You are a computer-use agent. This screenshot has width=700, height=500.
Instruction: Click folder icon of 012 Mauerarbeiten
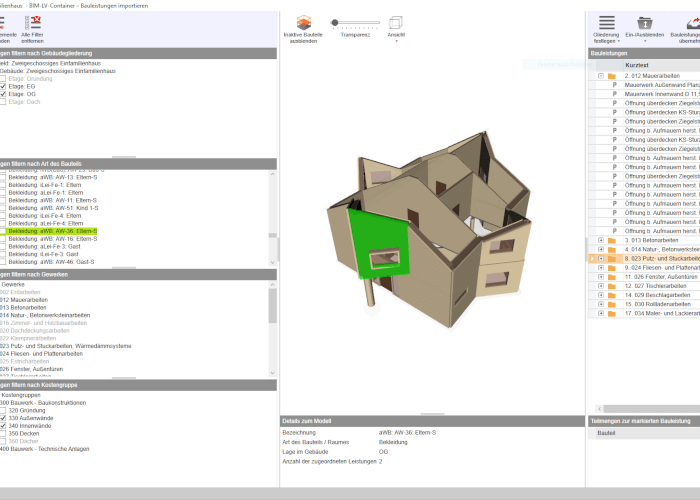pyautogui.click(x=612, y=76)
